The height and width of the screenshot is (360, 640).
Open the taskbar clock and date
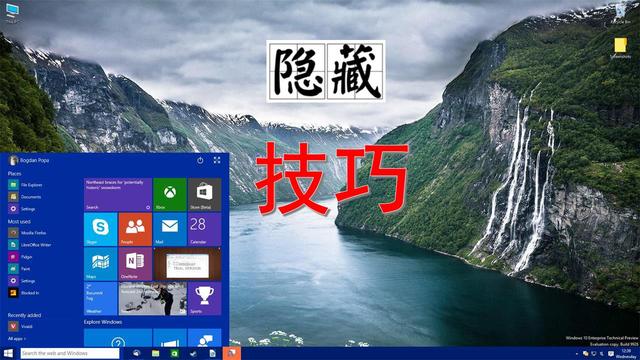(627, 353)
